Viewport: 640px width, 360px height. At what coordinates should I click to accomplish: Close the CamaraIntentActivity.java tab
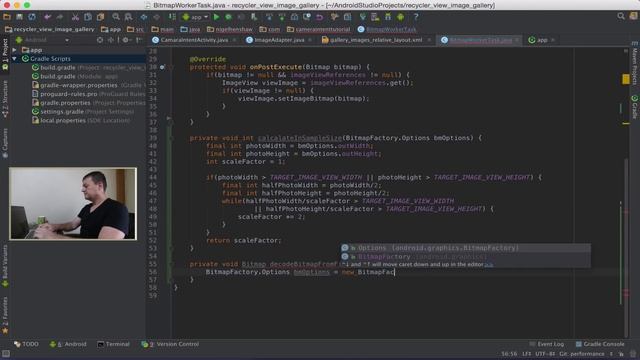(235, 40)
